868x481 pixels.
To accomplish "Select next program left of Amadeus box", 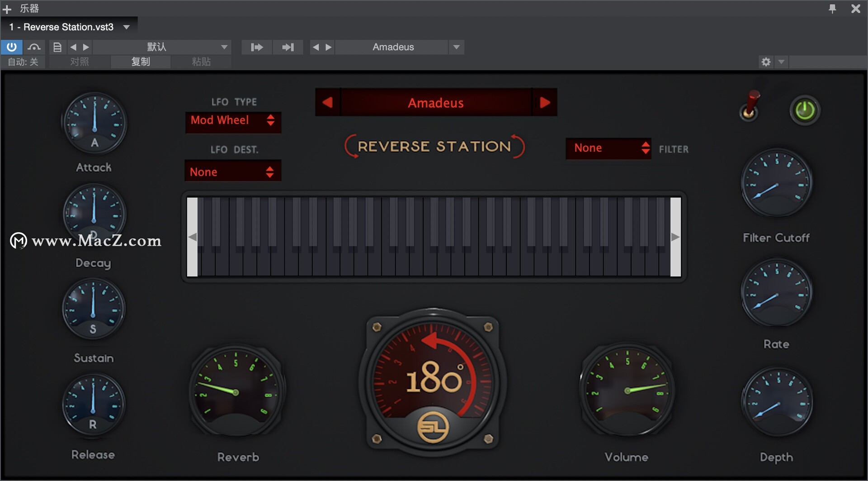I will [329, 47].
